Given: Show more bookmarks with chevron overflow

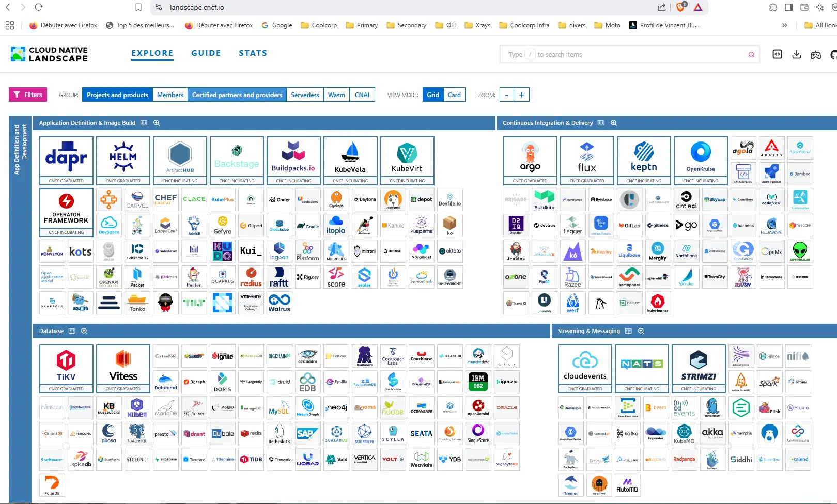Looking at the screenshot, I should (x=785, y=25).
